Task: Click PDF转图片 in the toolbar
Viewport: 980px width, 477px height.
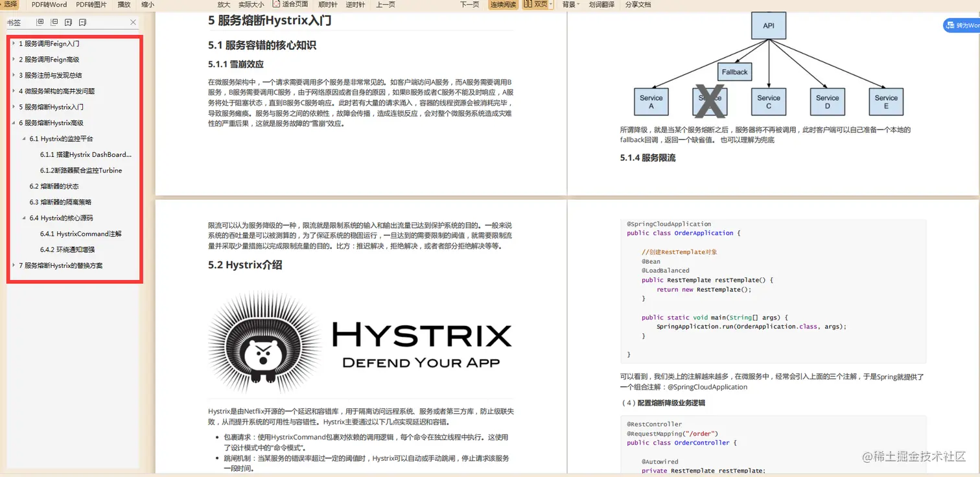Action: pyautogui.click(x=91, y=5)
